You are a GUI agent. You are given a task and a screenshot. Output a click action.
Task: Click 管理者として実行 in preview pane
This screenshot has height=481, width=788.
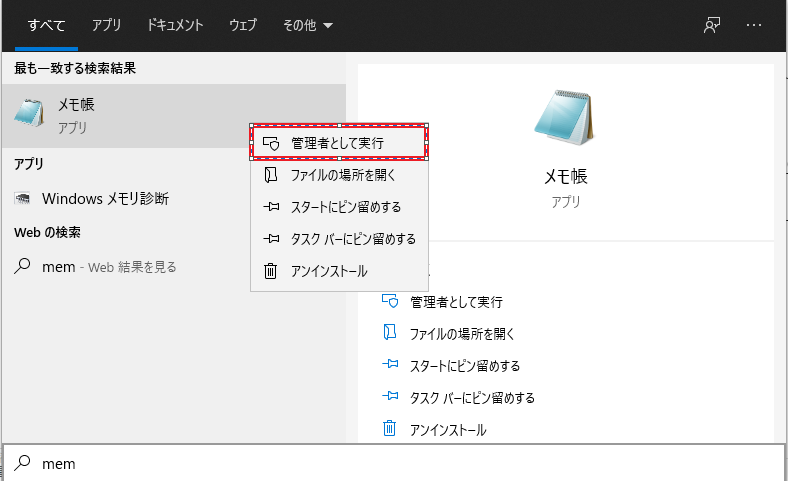tap(456, 302)
